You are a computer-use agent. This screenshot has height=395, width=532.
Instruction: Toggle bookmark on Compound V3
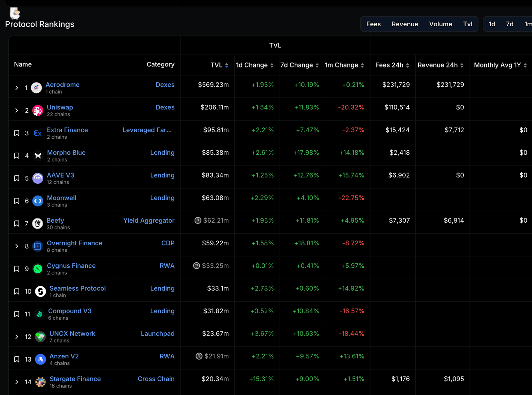click(17, 314)
